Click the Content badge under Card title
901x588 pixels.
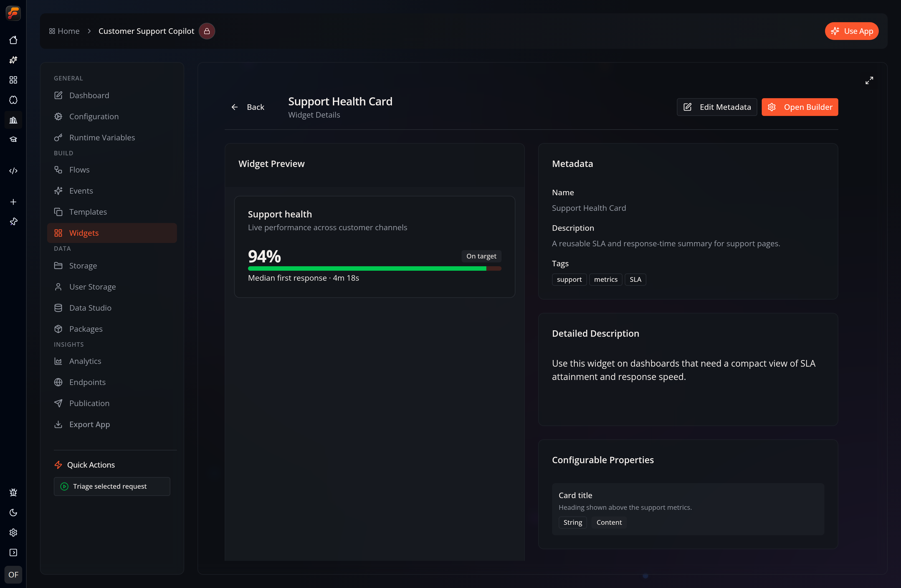point(609,523)
